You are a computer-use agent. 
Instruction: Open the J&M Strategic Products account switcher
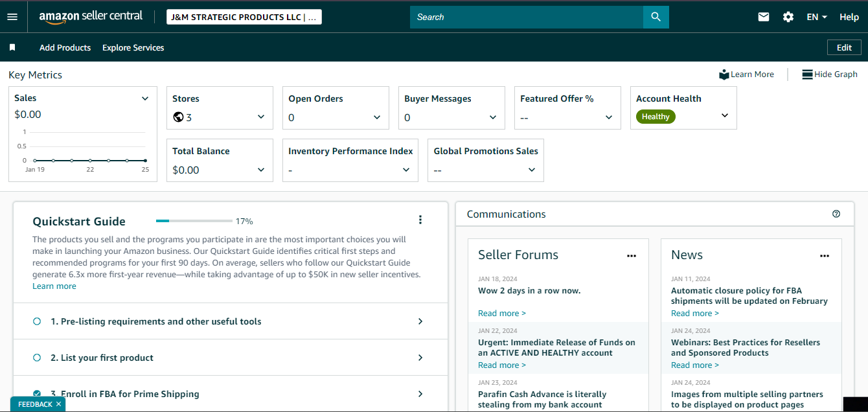tap(244, 17)
